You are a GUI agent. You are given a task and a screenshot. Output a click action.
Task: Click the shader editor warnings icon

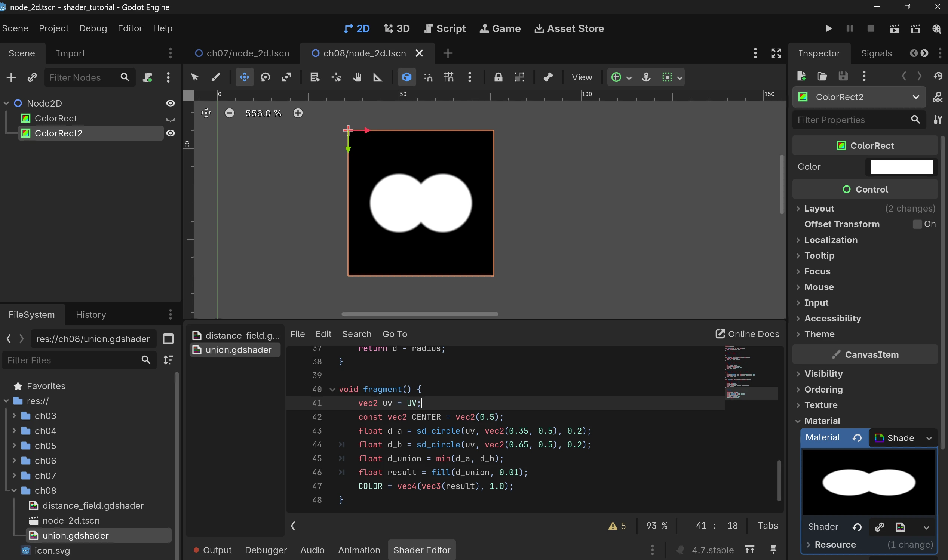pyautogui.click(x=617, y=526)
